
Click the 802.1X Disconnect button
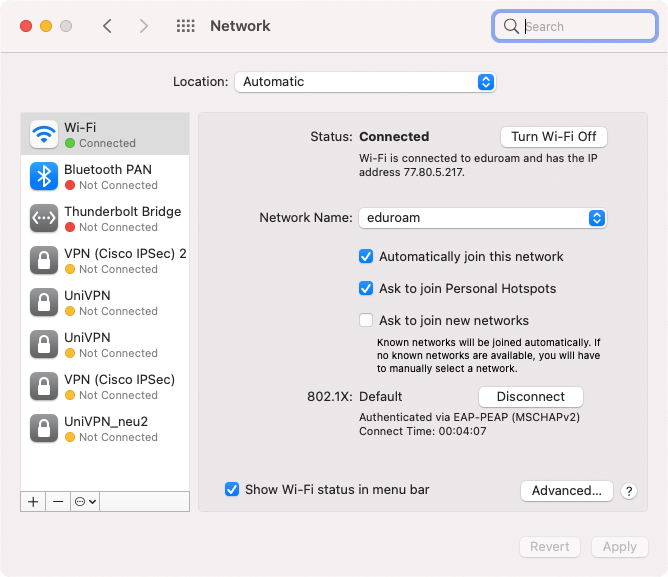point(530,397)
